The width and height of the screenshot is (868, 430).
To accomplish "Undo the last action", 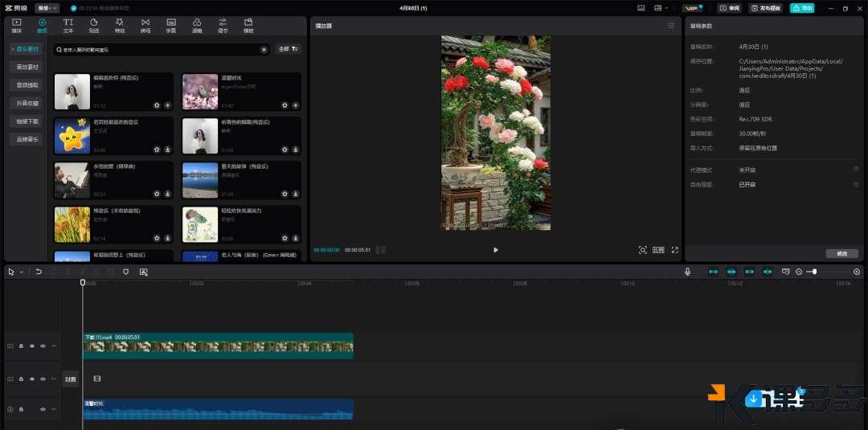I will [x=39, y=272].
